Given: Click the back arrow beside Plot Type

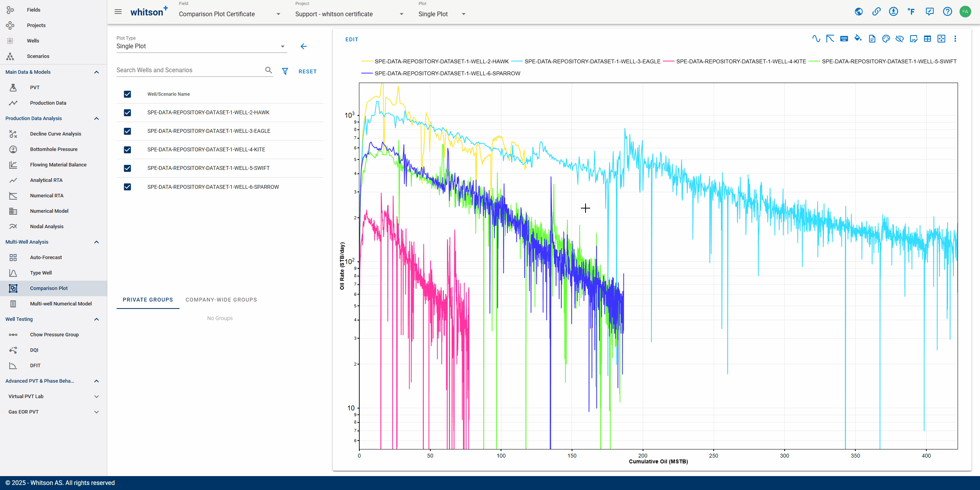Looking at the screenshot, I should pyautogui.click(x=304, y=46).
